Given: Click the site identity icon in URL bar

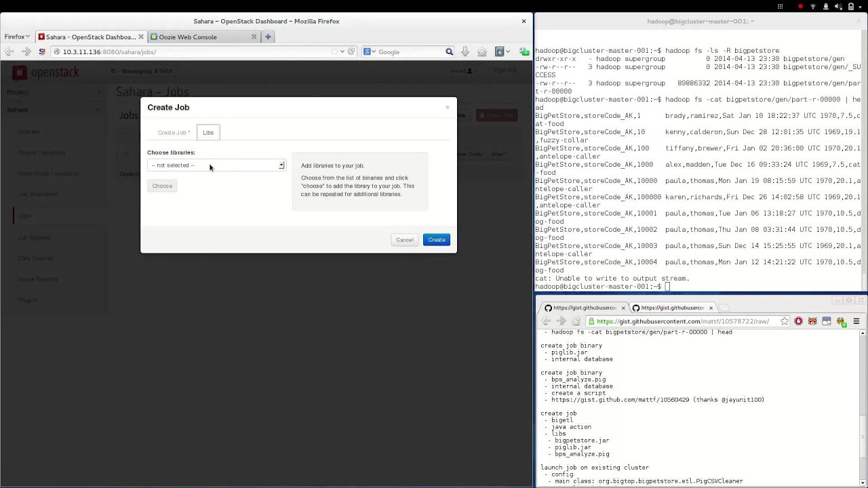Looking at the screenshot, I should tap(57, 52).
